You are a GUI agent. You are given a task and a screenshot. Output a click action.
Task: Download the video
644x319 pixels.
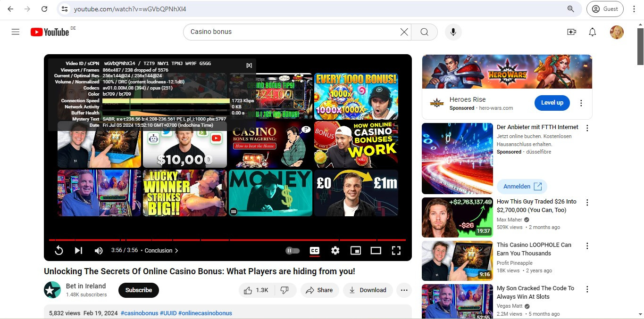(x=368, y=290)
